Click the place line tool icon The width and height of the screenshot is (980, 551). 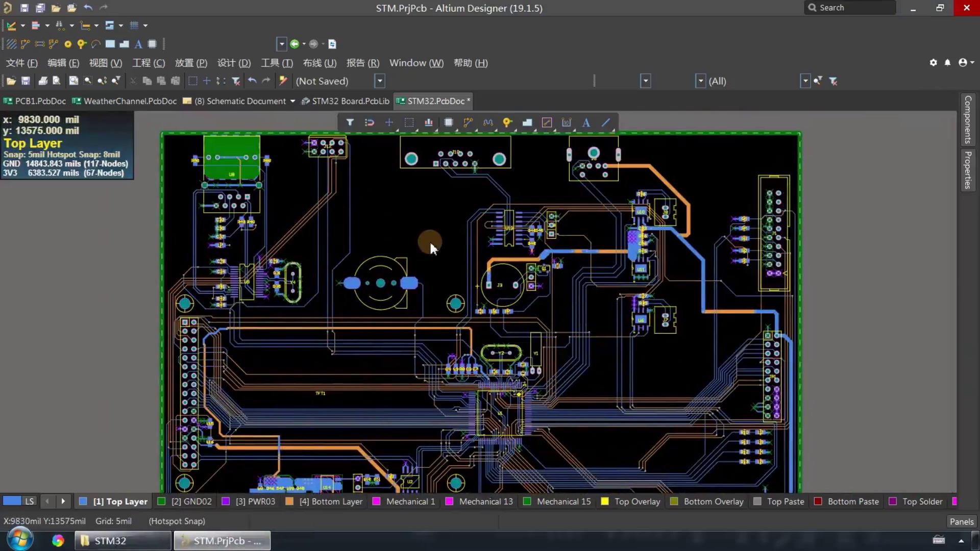pos(606,122)
